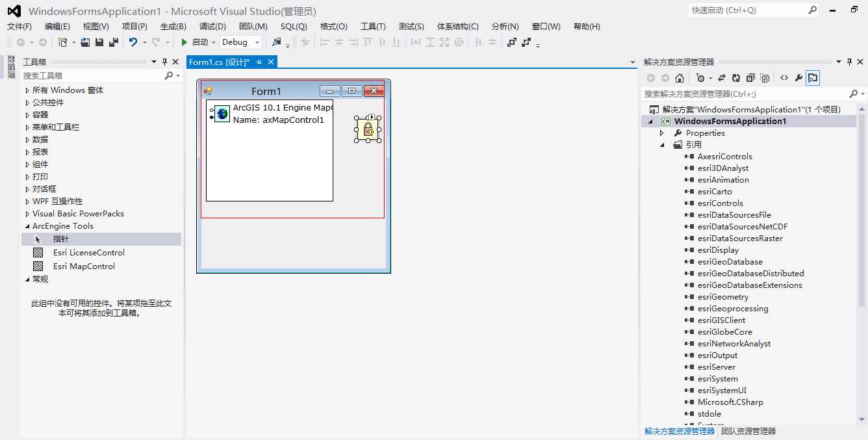Pin the Solution Explorer panel
Viewport: 868px width, 440px height.
(x=849, y=62)
